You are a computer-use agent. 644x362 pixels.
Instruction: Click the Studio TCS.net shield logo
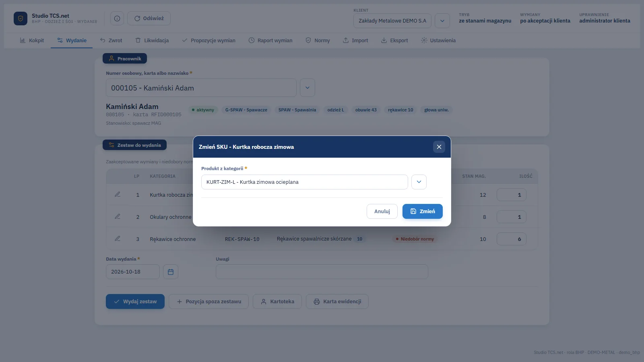[21, 19]
